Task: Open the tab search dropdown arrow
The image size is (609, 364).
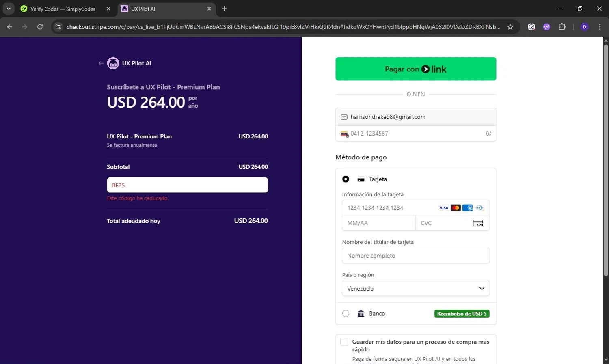Action: [8, 9]
